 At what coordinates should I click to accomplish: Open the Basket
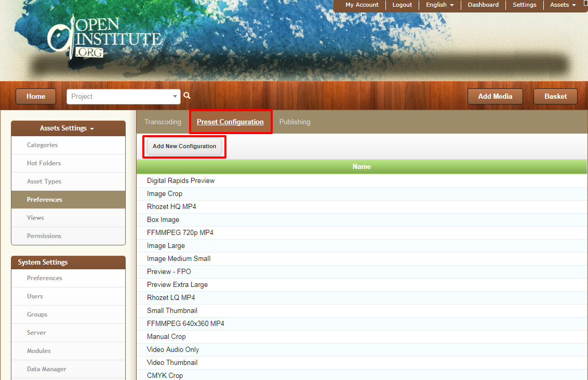[x=555, y=96]
